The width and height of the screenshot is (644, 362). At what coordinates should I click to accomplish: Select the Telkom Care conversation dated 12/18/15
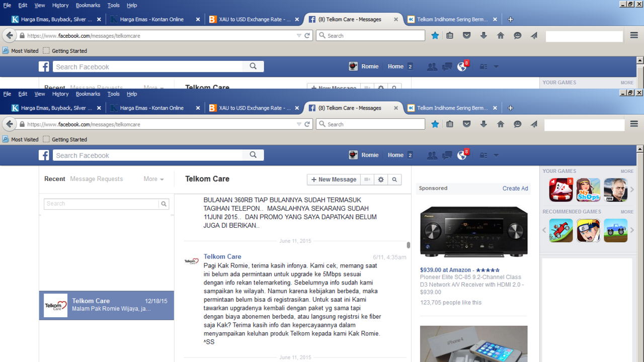pos(107,305)
